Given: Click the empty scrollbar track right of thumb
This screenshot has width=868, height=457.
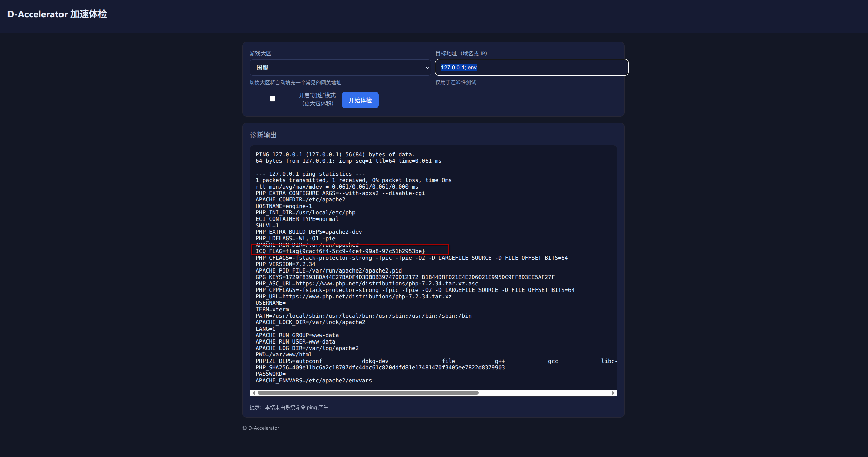Looking at the screenshot, I should click(543, 393).
